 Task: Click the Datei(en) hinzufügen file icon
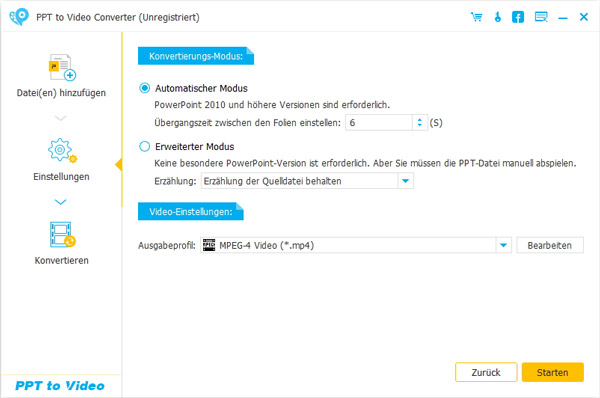[62, 67]
